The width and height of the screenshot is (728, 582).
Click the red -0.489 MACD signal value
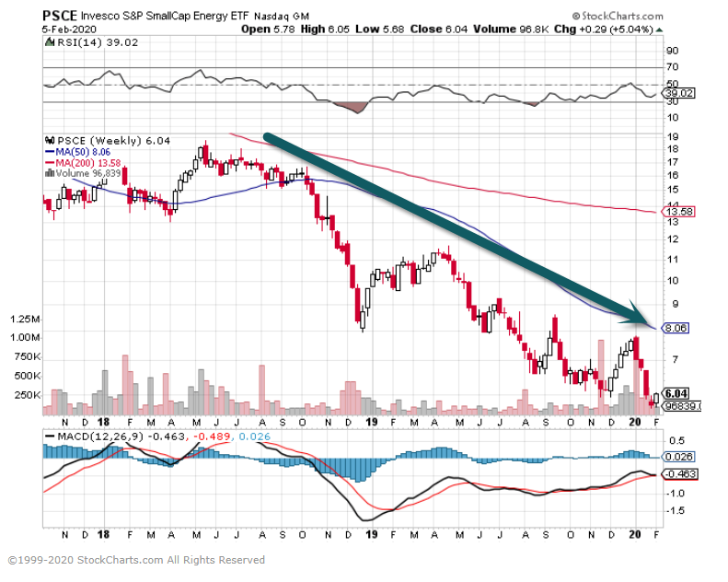pyautogui.click(x=212, y=436)
